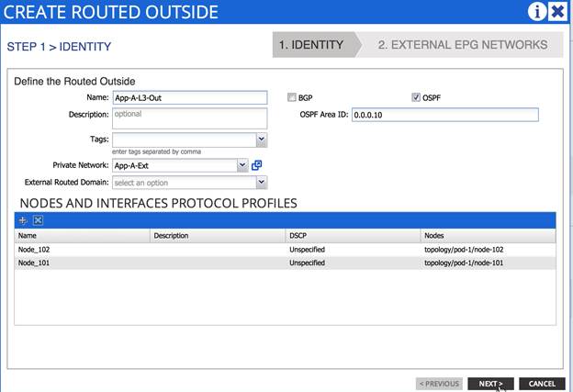Sort by the DSCP column header
This screenshot has height=392, width=573.
[x=353, y=236]
